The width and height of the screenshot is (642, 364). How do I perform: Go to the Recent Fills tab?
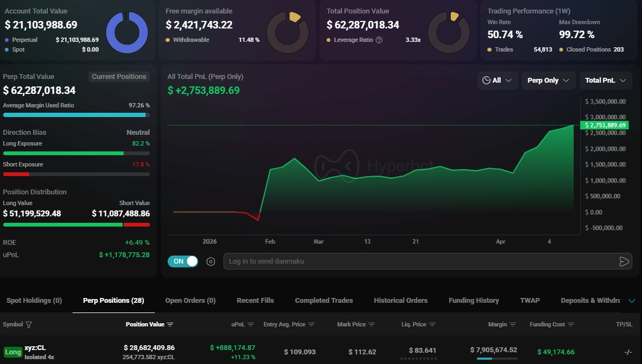[x=255, y=301]
